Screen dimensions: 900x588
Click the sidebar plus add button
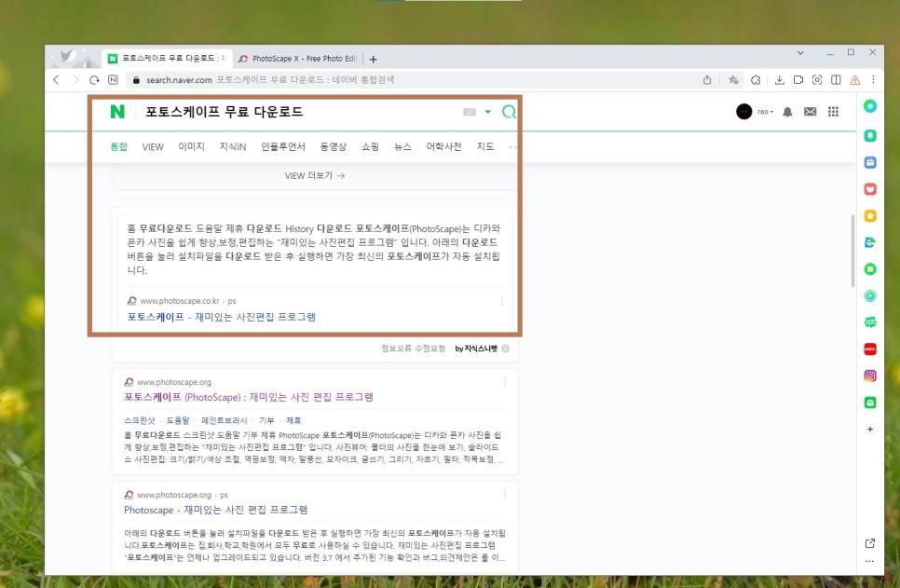click(x=870, y=429)
